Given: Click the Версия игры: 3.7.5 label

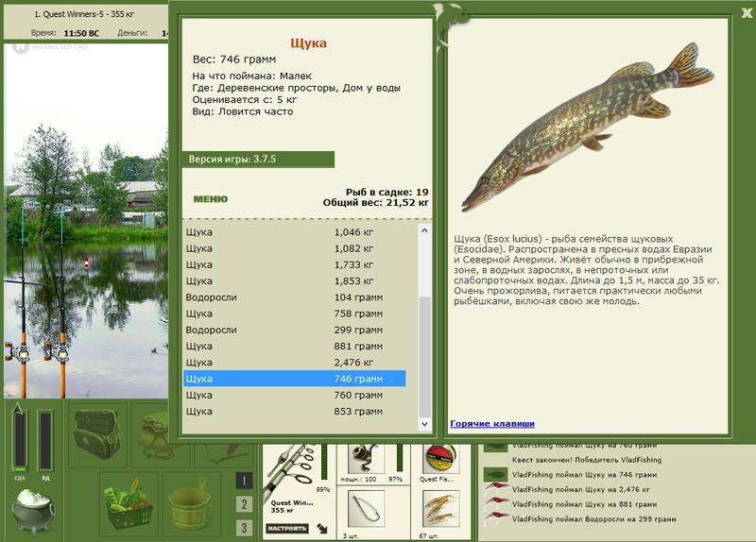Looking at the screenshot, I should point(232,160).
